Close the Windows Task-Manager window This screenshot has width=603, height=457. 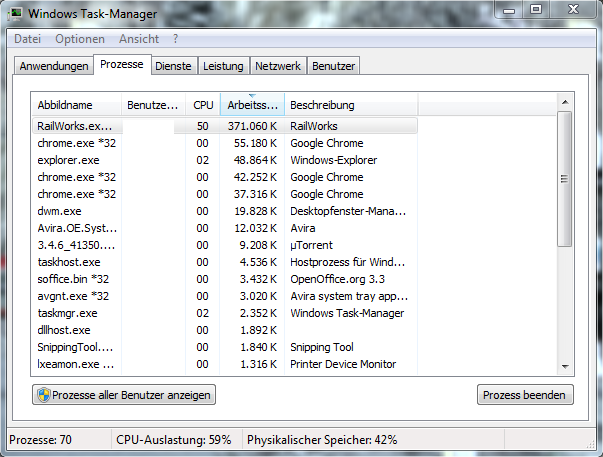point(573,9)
